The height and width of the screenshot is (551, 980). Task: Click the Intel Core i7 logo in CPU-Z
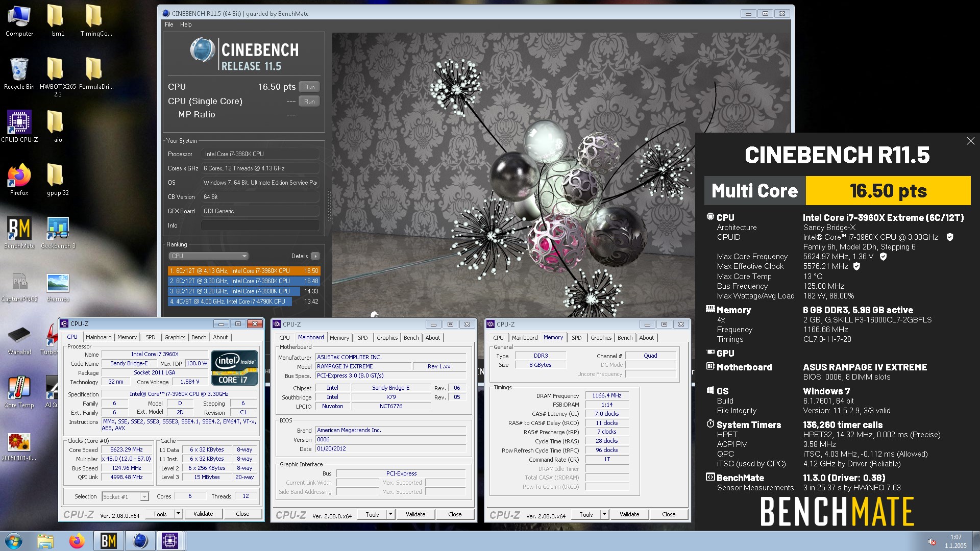point(234,367)
